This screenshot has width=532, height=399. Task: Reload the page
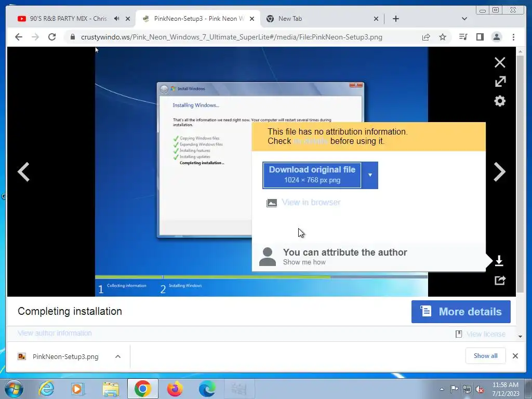pyautogui.click(x=52, y=37)
